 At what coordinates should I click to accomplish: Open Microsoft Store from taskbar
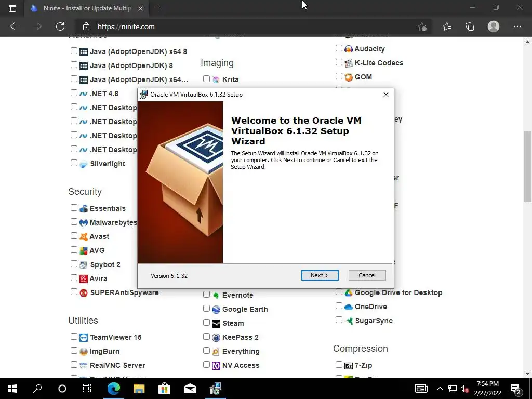(x=164, y=389)
